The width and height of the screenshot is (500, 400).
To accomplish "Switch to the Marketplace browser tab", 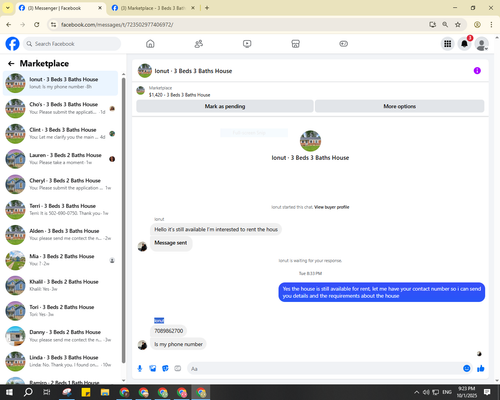I will pos(152,8).
